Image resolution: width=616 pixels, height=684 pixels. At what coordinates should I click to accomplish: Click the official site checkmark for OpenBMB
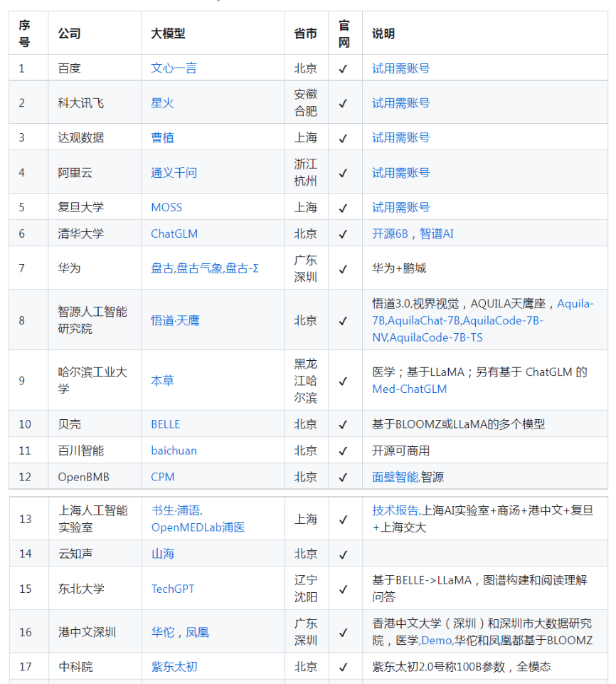point(343,477)
